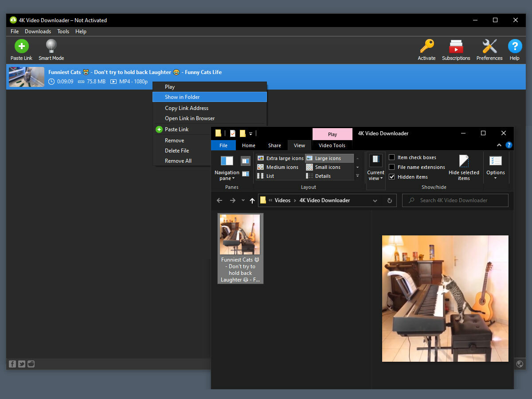Screen dimensions: 532x399
Task: Refresh the 4K Video Downloader folder
Action: tap(390, 200)
